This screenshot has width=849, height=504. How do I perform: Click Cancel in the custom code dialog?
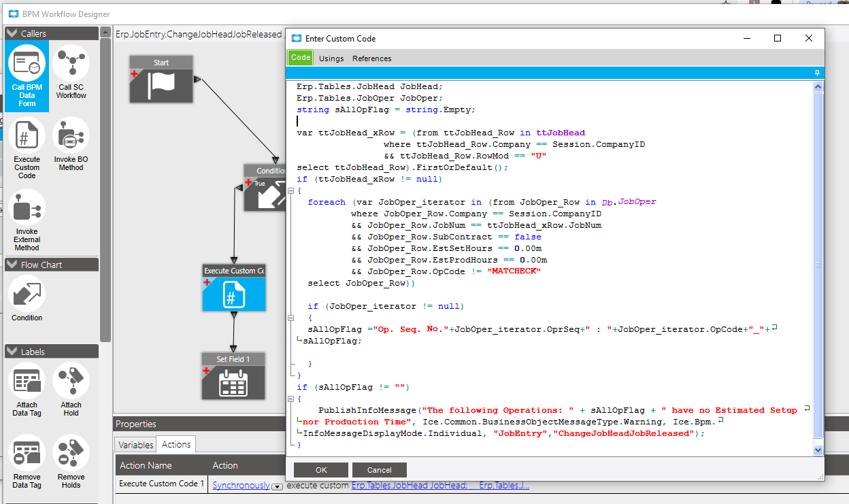click(379, 470)
